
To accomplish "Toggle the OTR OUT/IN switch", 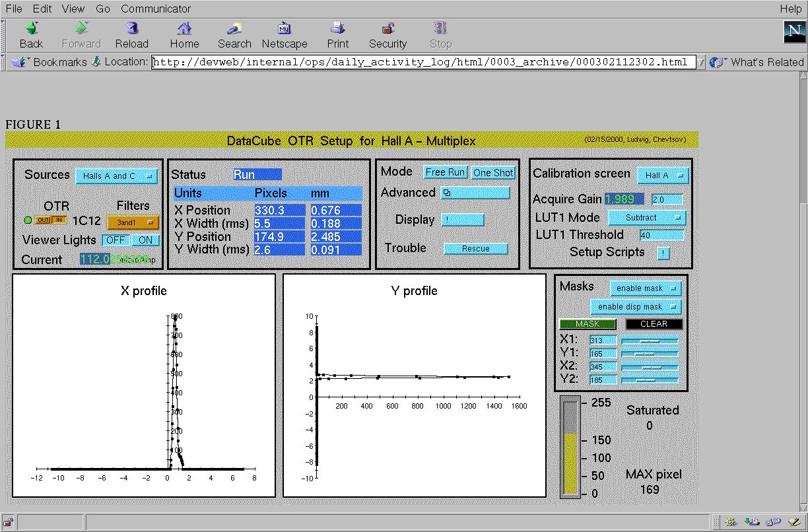I will pyautogui.click(x=51, y=220).
